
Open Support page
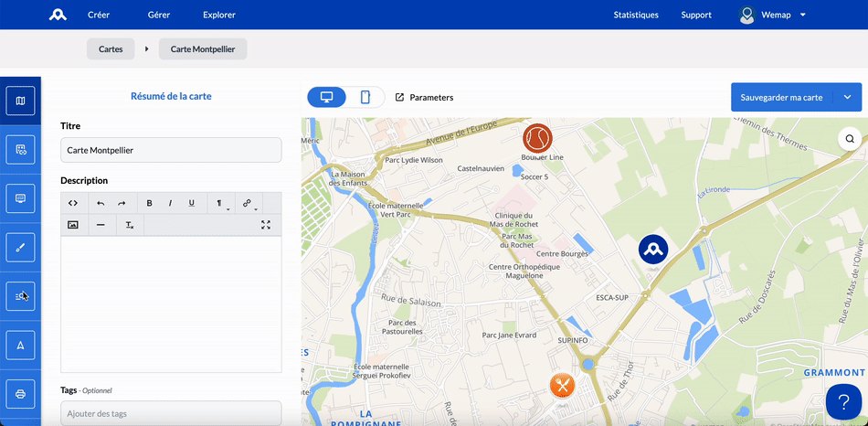click(696, 15)
